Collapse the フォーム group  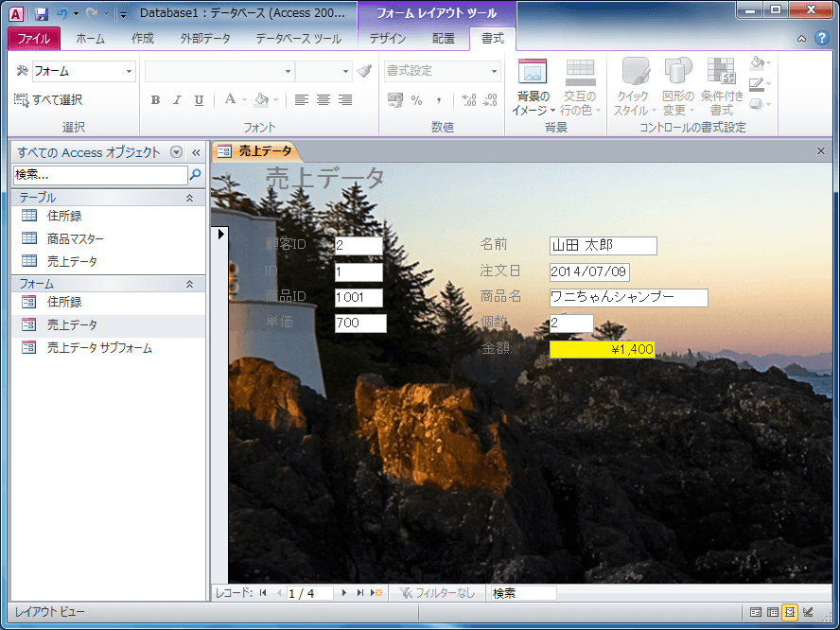pyautogui.click(x=189, y=285)
